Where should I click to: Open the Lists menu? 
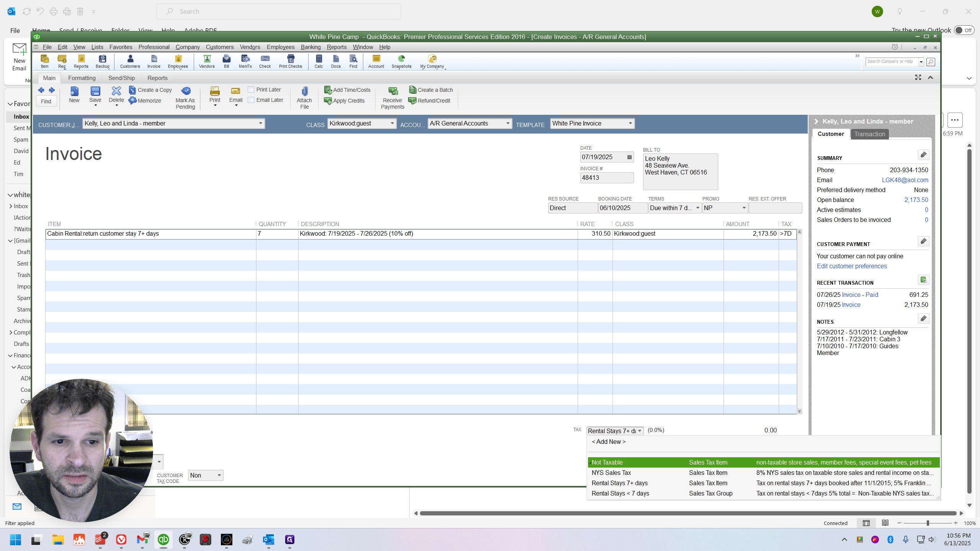(x=97, y=47)
